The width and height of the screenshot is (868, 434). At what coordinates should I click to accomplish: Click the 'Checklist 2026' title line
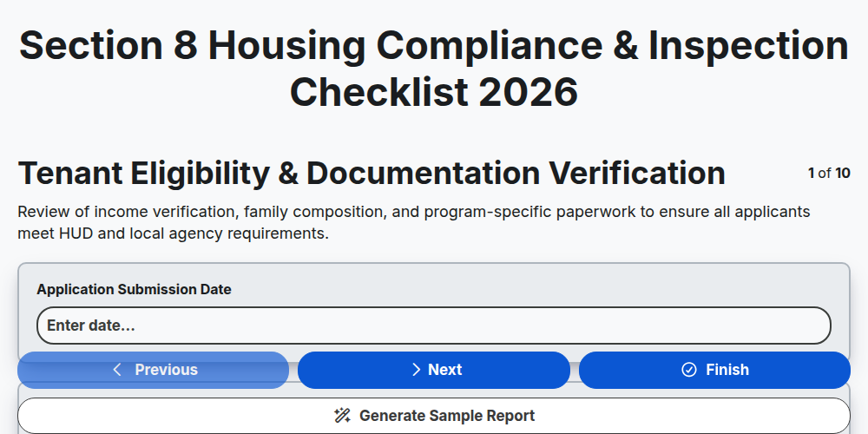coord(434,92)
